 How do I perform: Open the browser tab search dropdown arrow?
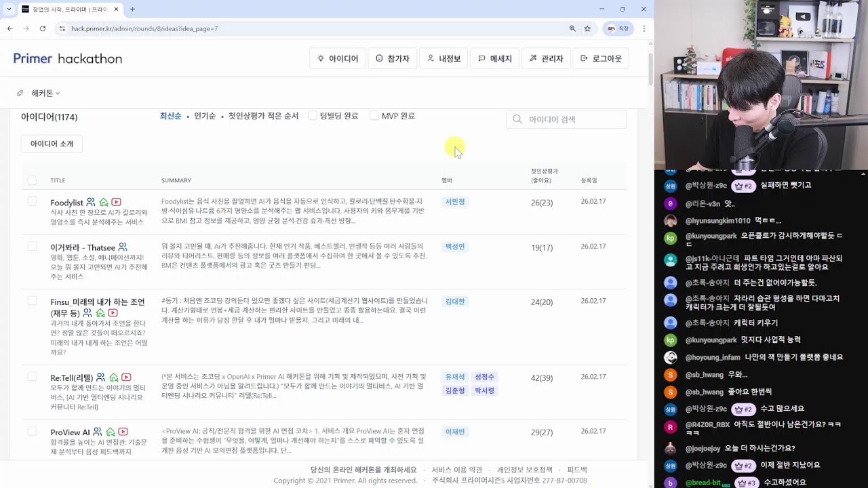tap(9, 9)
